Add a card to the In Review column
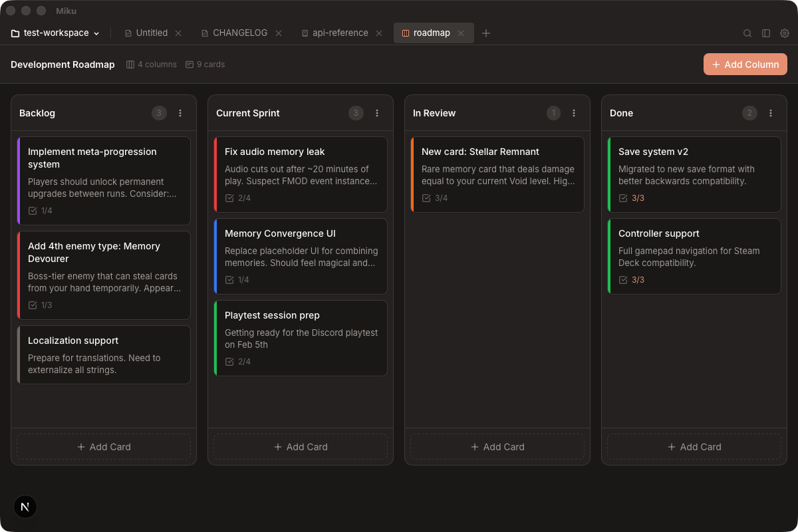The height and width of the screenshot is (532, 798). 497,447
